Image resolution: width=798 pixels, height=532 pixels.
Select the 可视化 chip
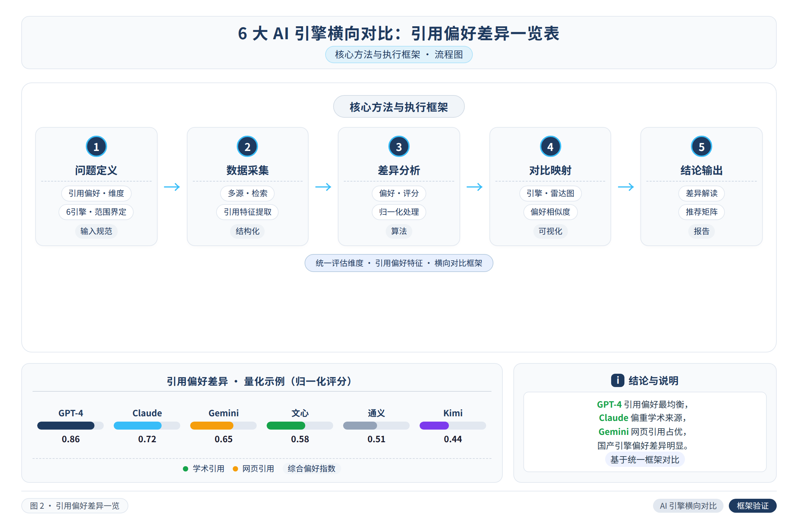[550, 231]
